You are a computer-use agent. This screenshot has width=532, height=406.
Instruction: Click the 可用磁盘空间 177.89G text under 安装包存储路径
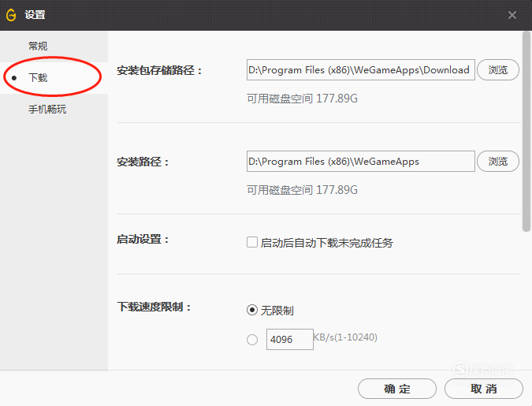[x=302, y=99]
